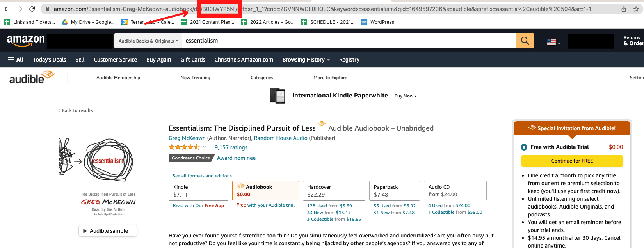Click the Audible logo

(x=32, y=77)
